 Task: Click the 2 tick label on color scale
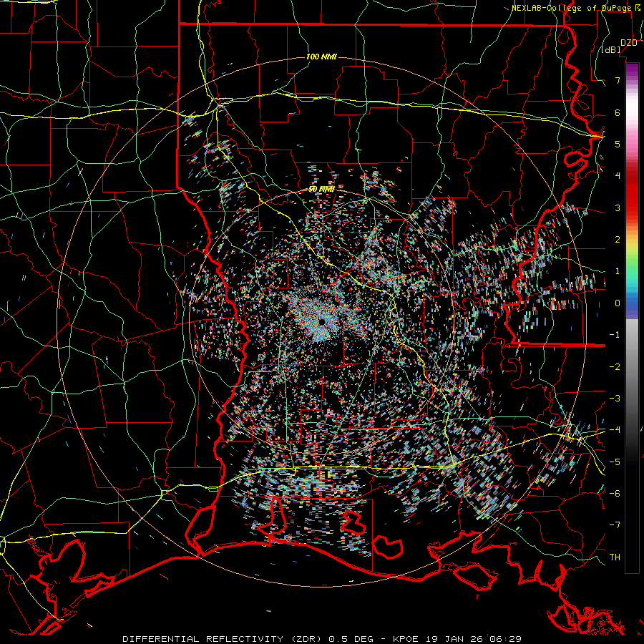click(x=618, y=240)
